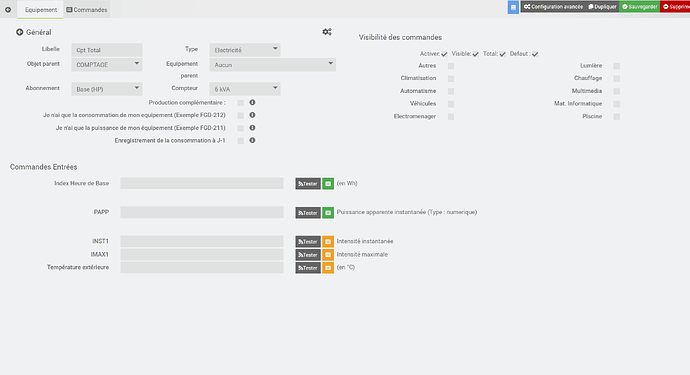
Task: Switch to the Commandes tab
Action: [x=87, y=10]
